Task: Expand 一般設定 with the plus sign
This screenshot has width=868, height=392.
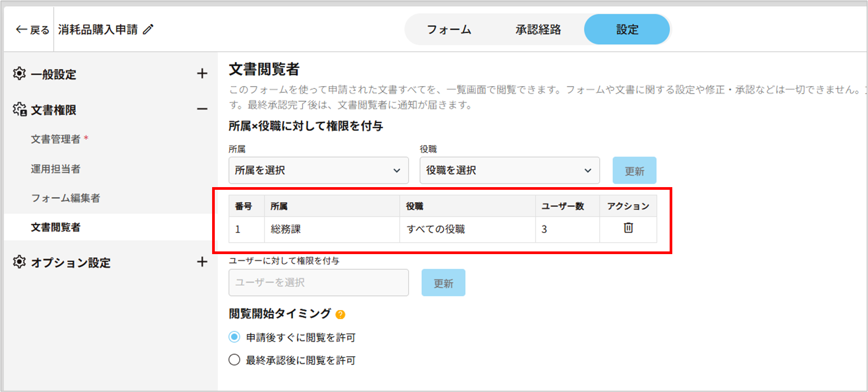Action: pyautogui.click(x=202, y=74)
